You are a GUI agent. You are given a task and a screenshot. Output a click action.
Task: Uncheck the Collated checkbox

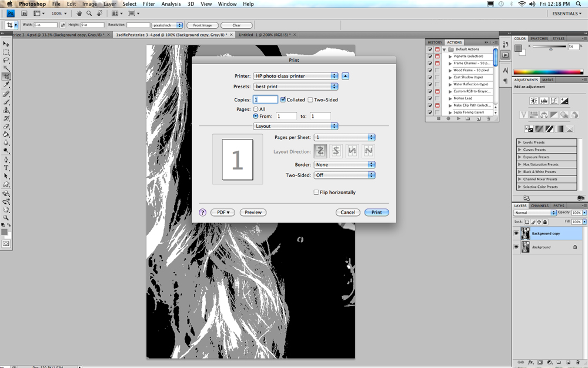pyautogui.click(x=283, y=100)
